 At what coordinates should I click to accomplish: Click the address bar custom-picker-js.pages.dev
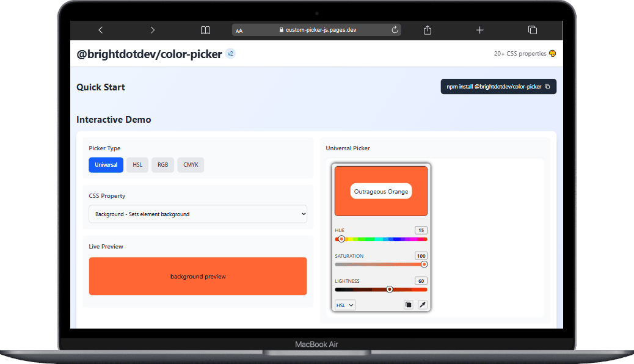click(x=316, y=29)
